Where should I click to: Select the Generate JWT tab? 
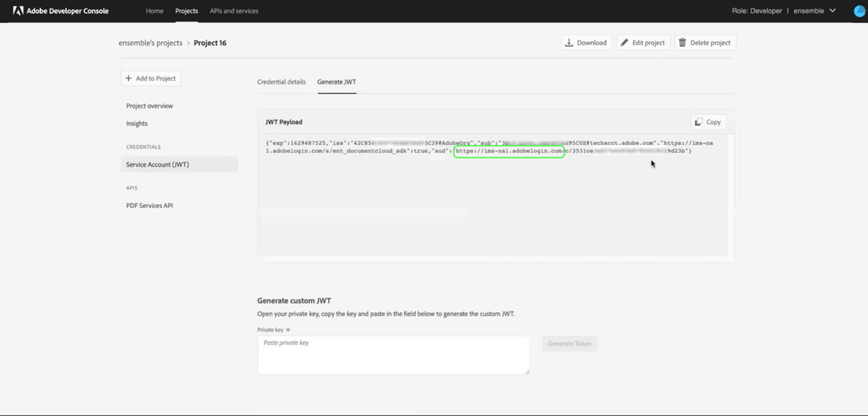tap(336, 81)
